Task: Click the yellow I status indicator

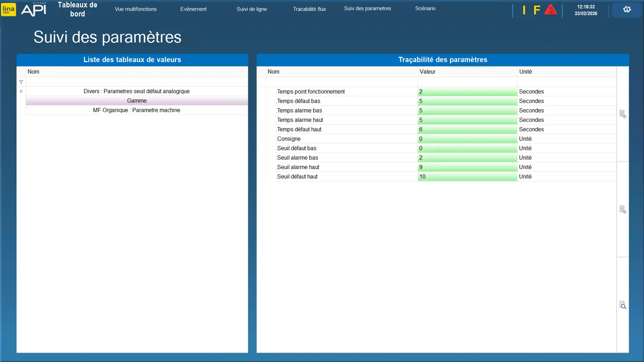Action: (x=524, y=10)
